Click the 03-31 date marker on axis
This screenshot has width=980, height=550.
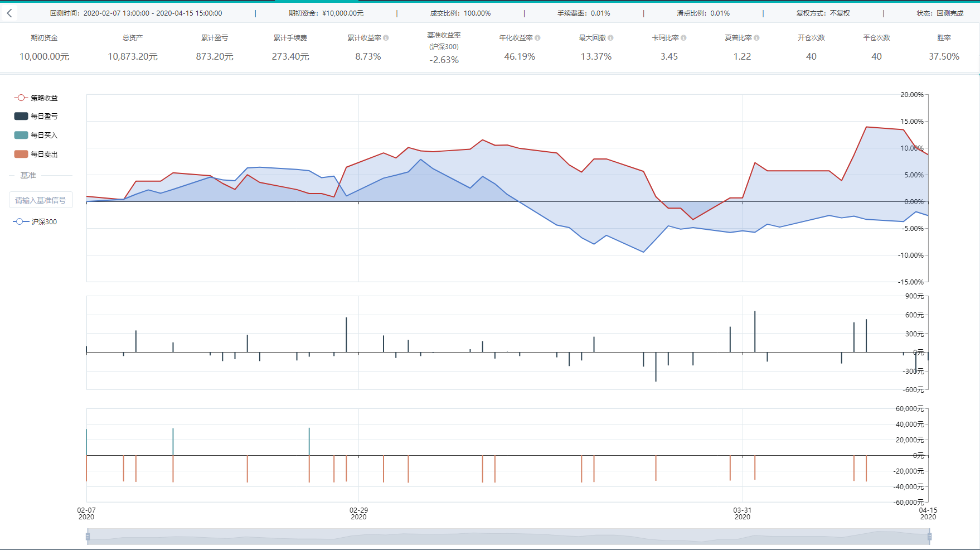point(743,513)
